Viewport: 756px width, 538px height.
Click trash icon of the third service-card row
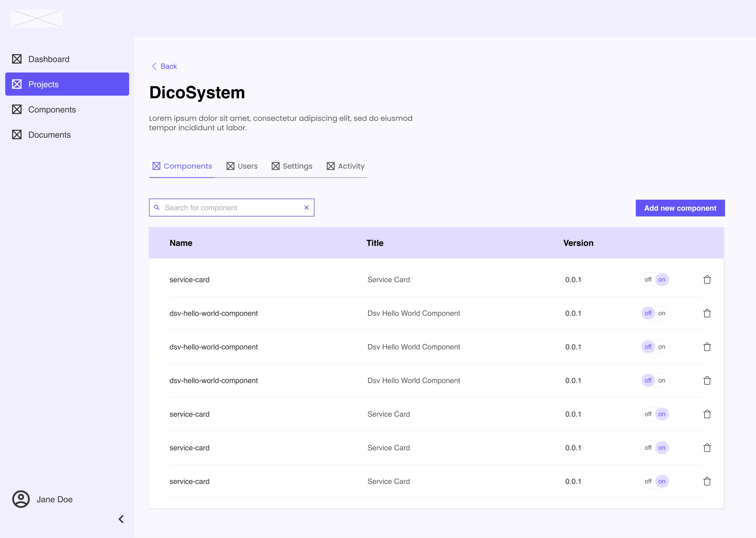coord(707,448)
